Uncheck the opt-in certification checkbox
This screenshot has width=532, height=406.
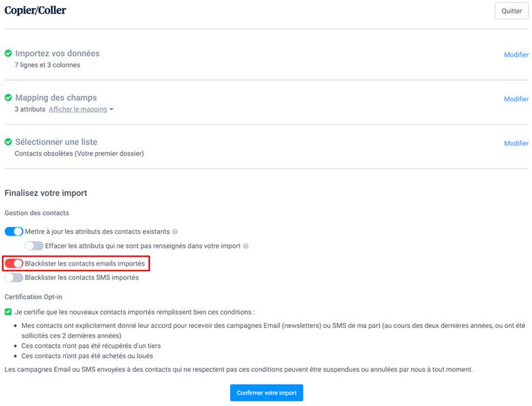[x=8, y=312]
